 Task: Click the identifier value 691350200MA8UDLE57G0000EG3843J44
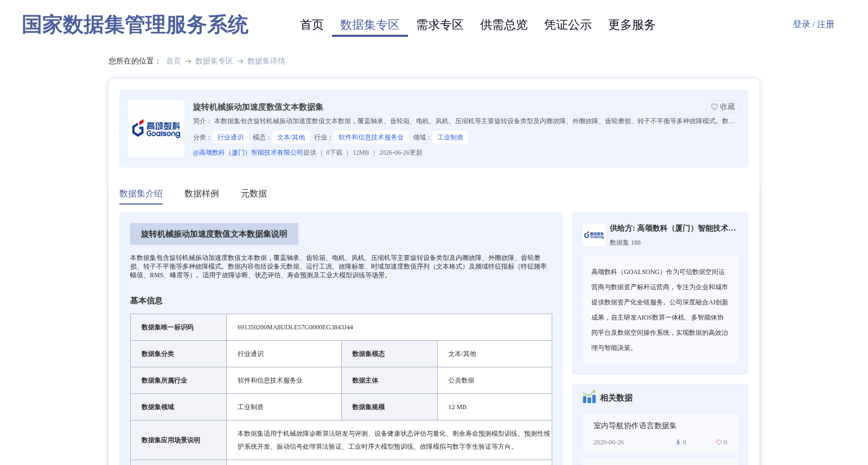(x=295, y=327)
